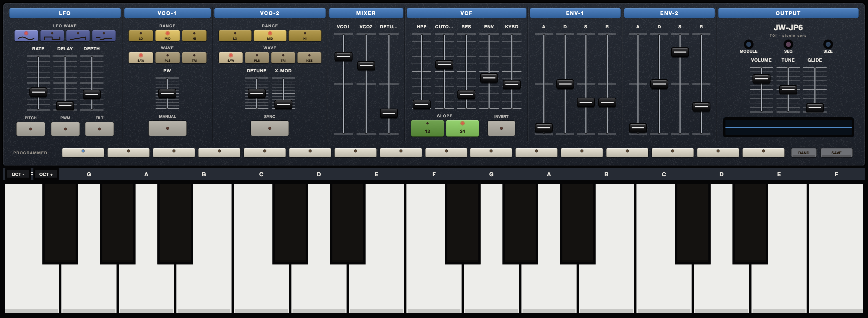Set VCO-1 range to MID
The width and height of the screenshot is (868, 318).
(168, 36)
